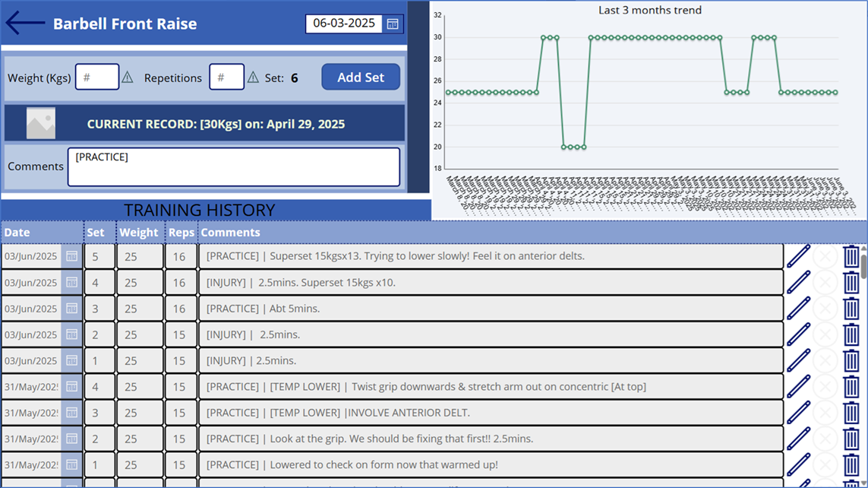Click the Weight column header

pyautogui.click(x=139, y=233)
